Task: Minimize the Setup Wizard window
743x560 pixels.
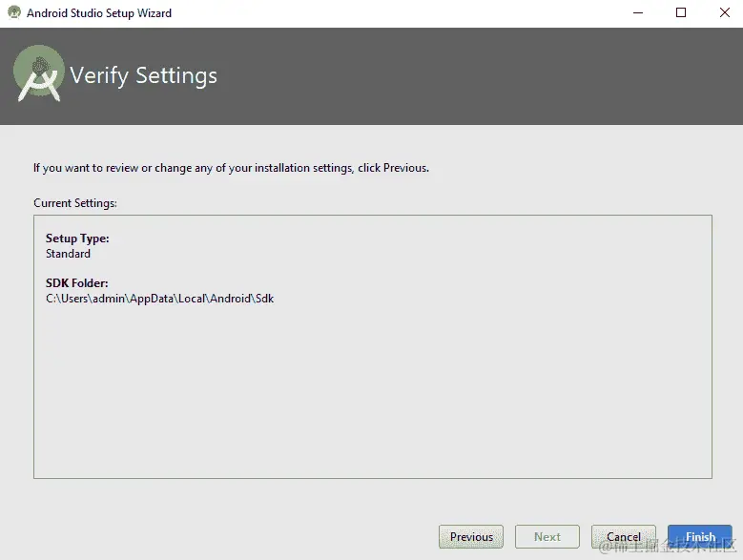Action: tap(638, 12)
